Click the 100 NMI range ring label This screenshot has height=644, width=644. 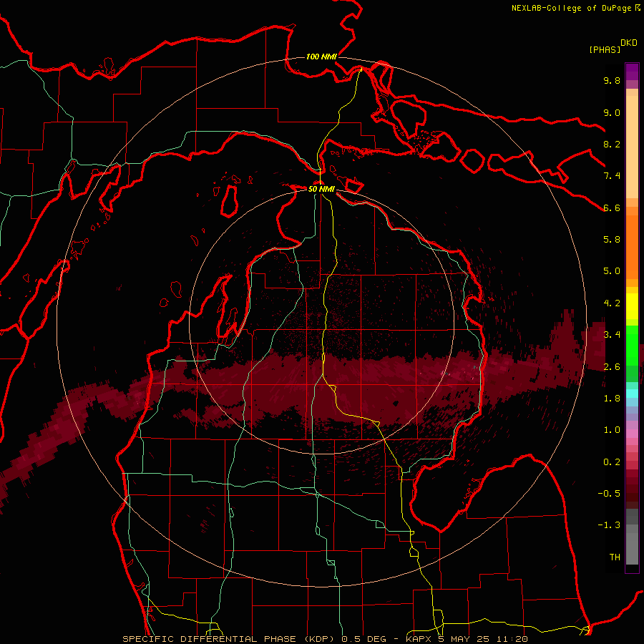[321, 57]
